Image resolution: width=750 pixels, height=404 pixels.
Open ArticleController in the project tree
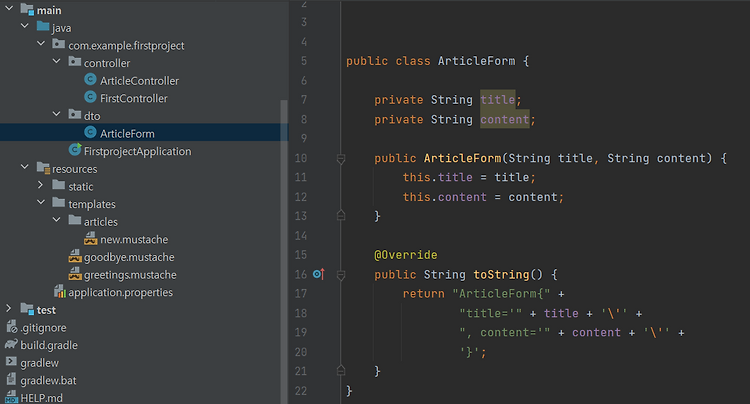[139, 80]
